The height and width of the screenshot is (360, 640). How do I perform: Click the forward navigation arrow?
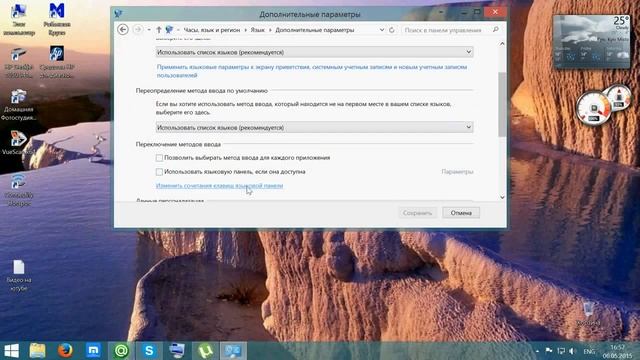(x=138, y=29)
